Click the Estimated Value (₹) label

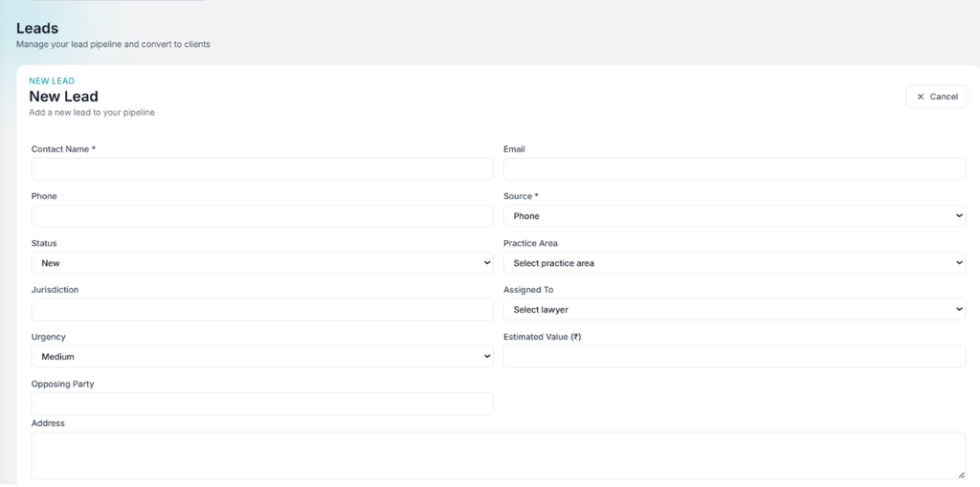click(x=542, y=337)
